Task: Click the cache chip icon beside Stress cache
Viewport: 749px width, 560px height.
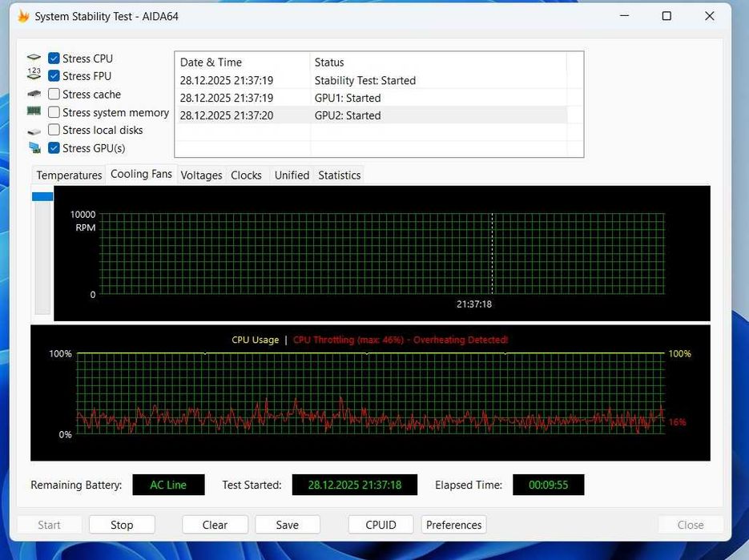Action: click(x=34, y=94)
